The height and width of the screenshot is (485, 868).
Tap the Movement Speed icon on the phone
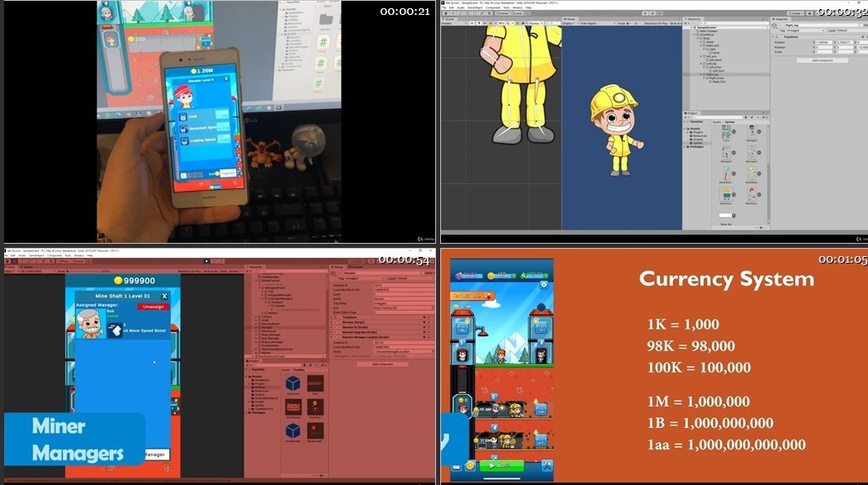184,129
